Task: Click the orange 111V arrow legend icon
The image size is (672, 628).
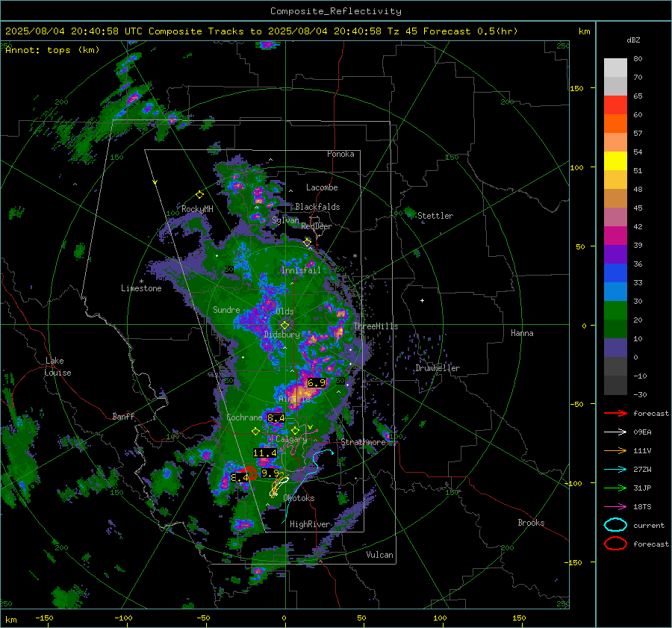Action: tap(615, 450)
